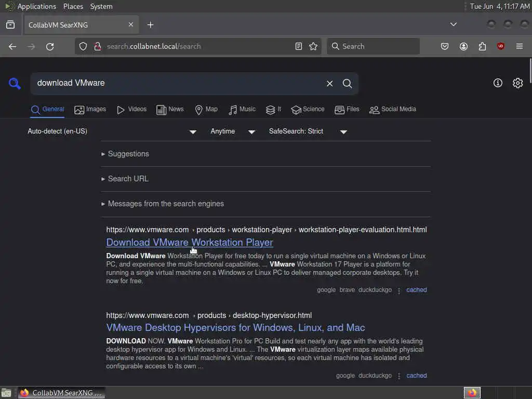Open the Firefox hamburger menu
Screen dimensions: 532x399
point(520,46)
